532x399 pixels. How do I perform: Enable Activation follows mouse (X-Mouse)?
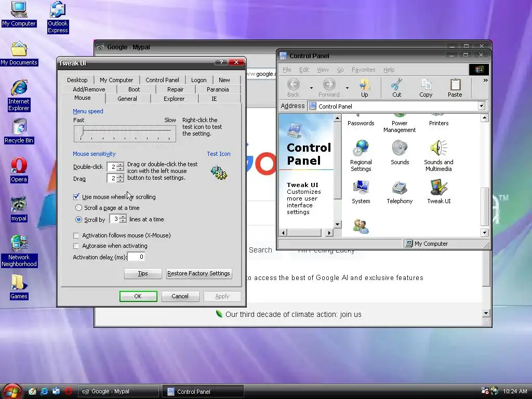pos(76,235)
